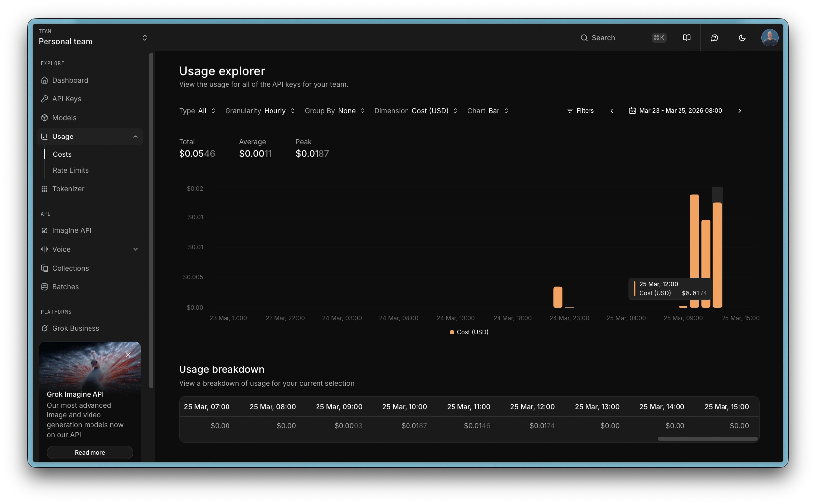This screenshot has height=504, width=816.
Task: Open Models from the sidebar
Action: pyautogui.click(x=64, y=118)
